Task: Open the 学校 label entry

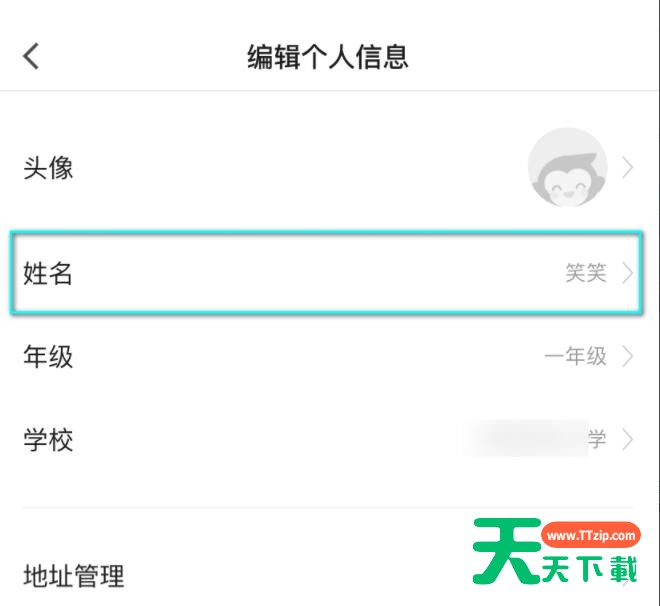Action: click(48, 439)
